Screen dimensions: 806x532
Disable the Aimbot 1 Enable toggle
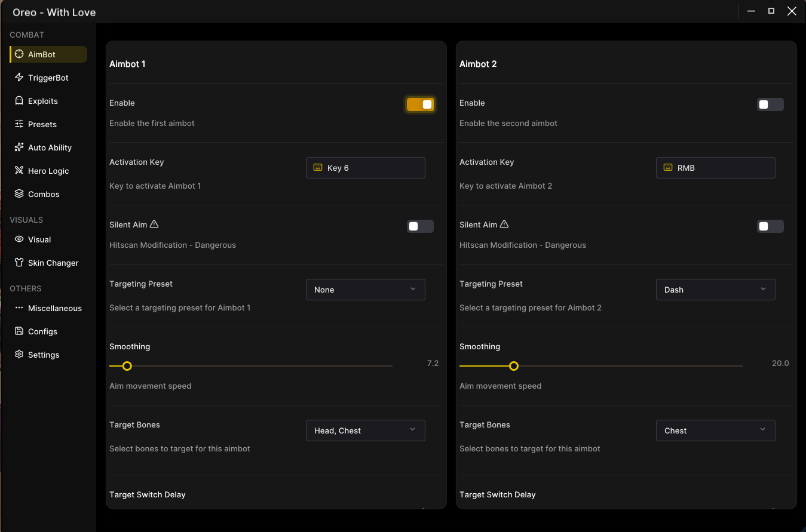[x=420, y=104]
